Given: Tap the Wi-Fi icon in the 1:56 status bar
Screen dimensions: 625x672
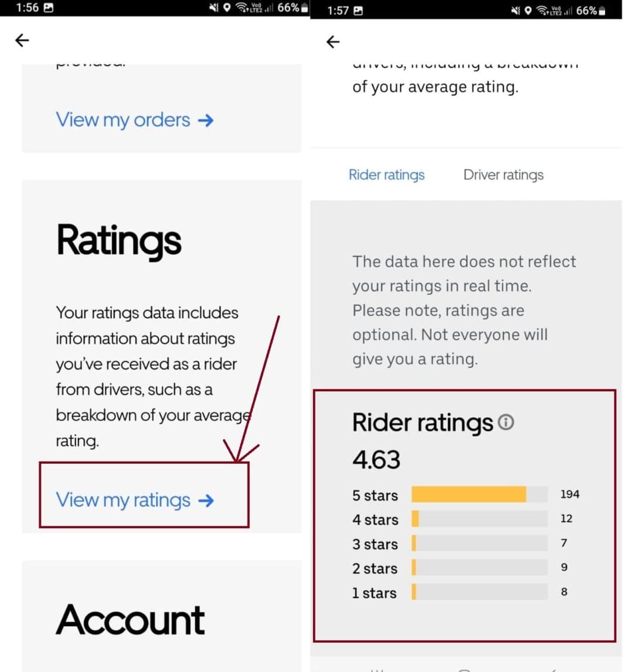Looking at the screenshot, I should click(x=242, y=8).
